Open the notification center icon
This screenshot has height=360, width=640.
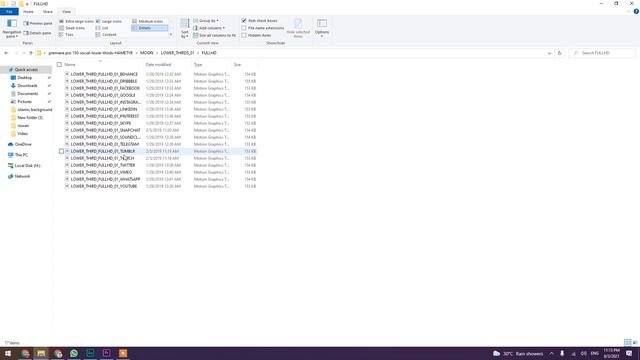629,353
